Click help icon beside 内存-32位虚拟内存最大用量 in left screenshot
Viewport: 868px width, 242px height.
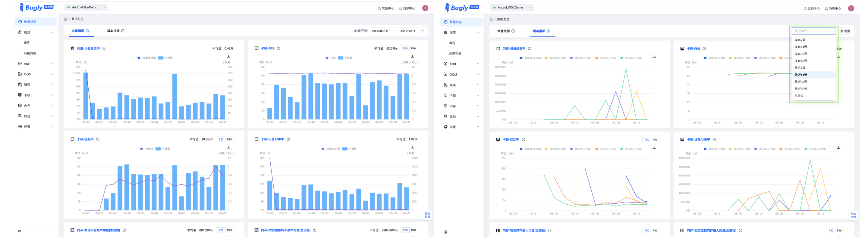314,230
